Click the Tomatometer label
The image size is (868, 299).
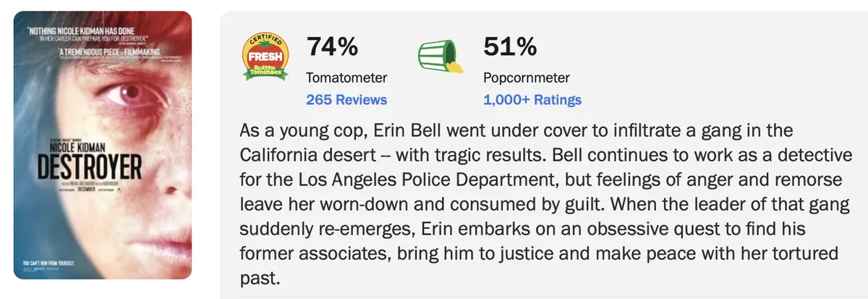[346, 77]
